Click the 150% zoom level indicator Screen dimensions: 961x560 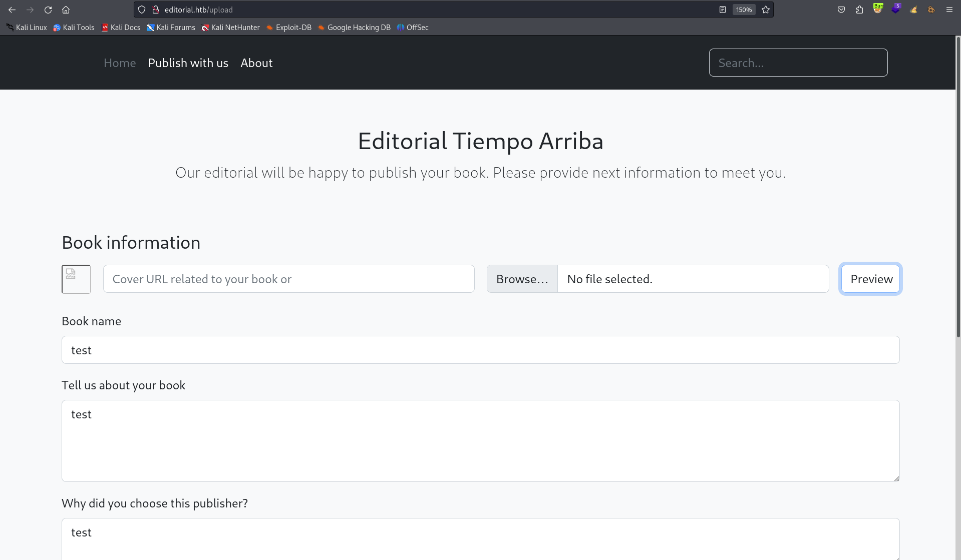coord(744,10)
